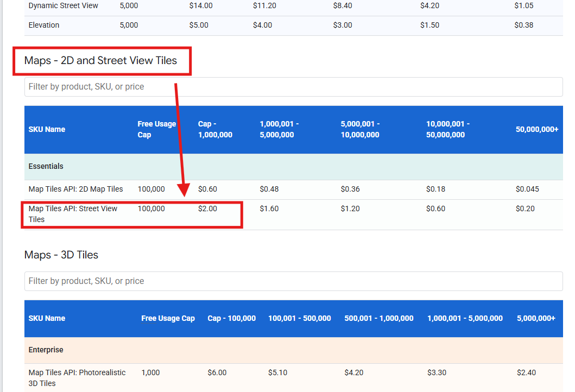Click the $8.40 price cell
Image resolution: width=575 pixels, height=392 pixels.
coord(343,6)
